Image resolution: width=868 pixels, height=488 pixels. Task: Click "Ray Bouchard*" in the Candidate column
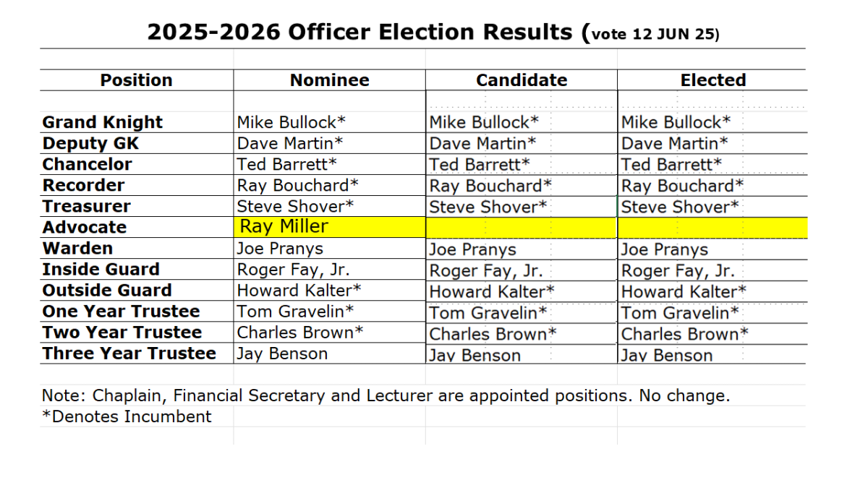pyautogui.click(x=490, y=185)
